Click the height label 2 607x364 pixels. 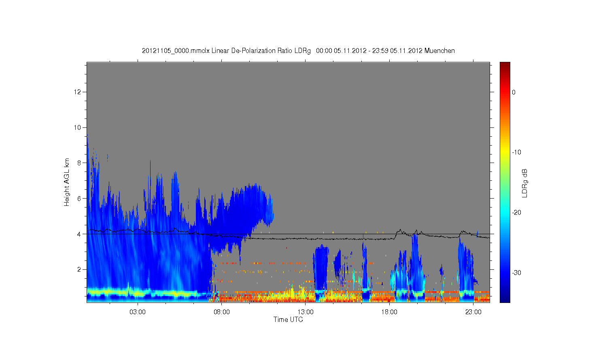(79, 269)
